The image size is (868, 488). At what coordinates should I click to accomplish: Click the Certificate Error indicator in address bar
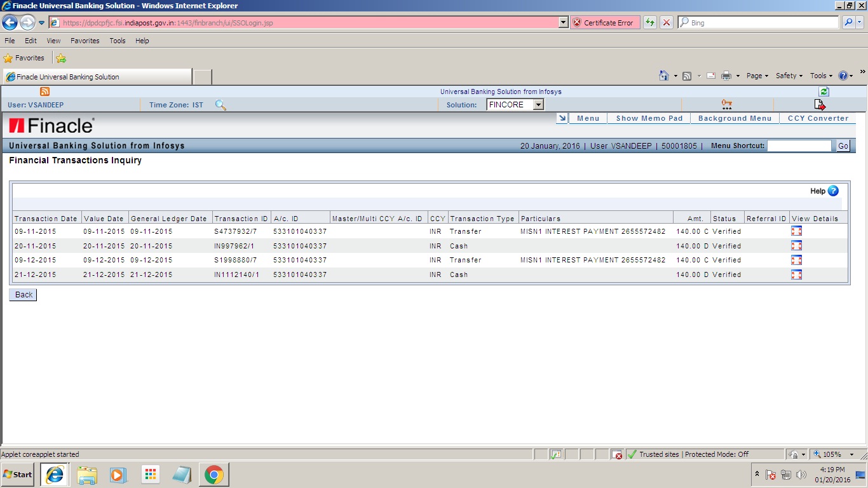tap(604, 22)
